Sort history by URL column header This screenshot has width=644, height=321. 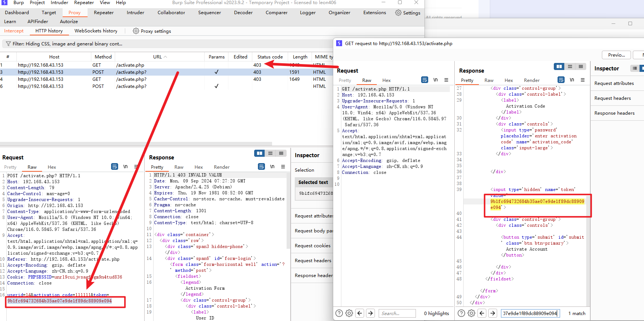(x=160, y=57)
